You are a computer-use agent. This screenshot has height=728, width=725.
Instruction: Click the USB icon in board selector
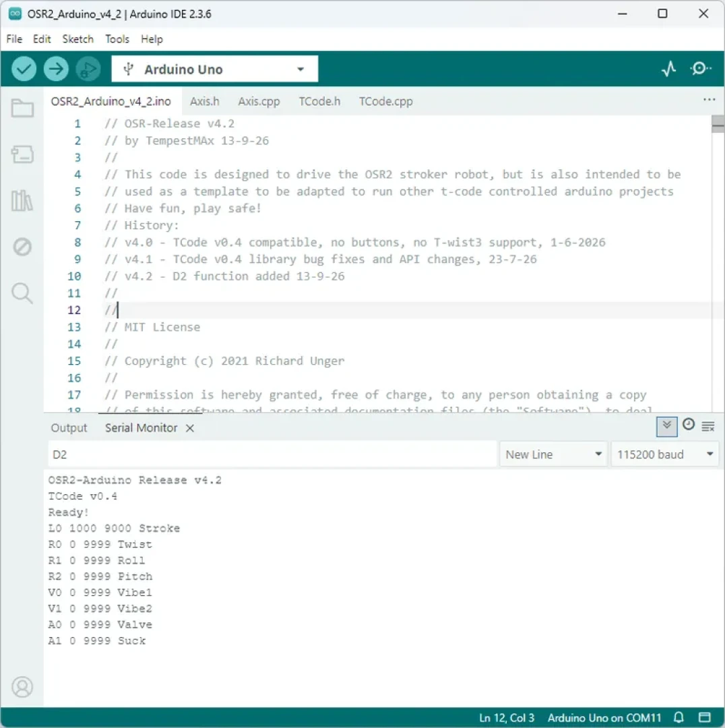coord(129,69)
